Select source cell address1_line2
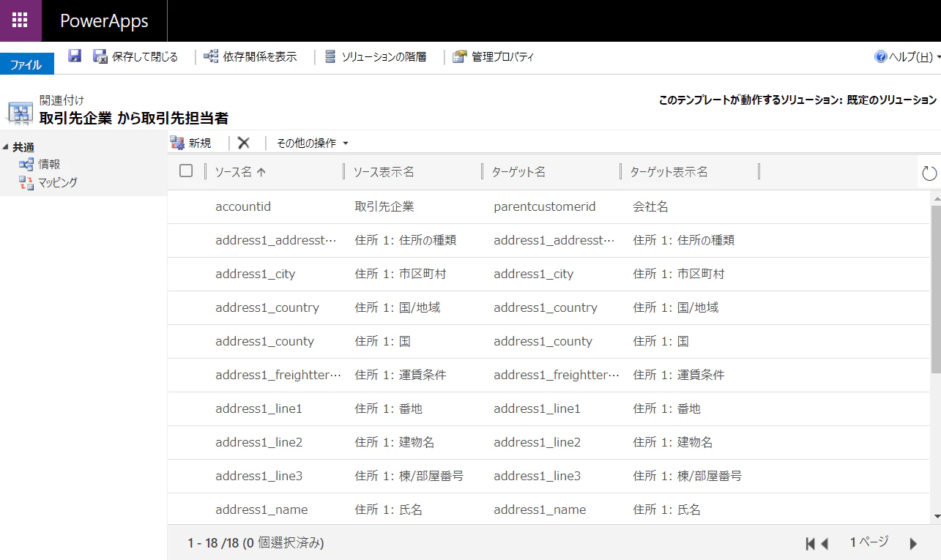The height and width of the screenshot is (560, 941). coord(259,442)
